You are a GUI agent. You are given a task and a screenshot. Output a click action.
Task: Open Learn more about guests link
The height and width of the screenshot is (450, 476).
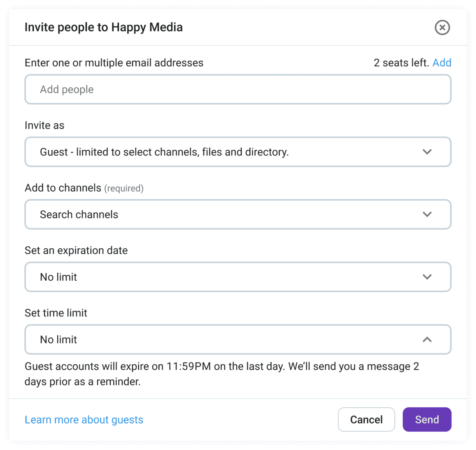[84, 420]
